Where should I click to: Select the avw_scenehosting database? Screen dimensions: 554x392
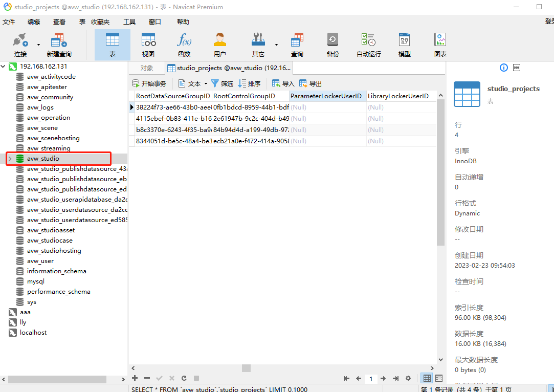[x=53, y=138]
